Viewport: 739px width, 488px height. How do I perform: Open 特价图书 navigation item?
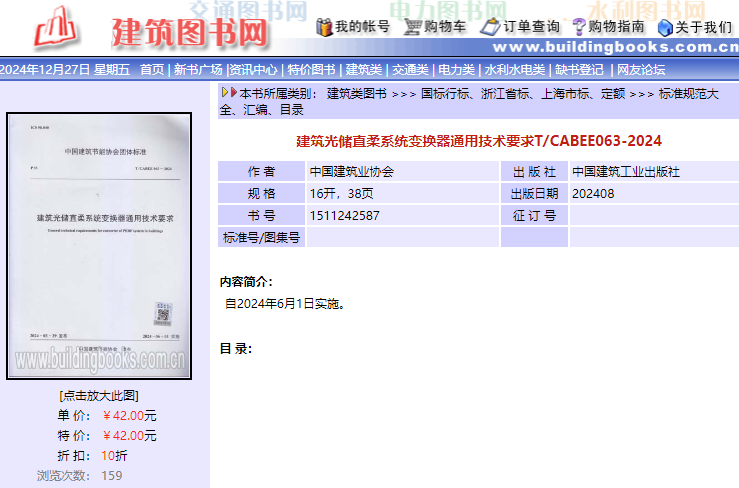click(312, 70)
